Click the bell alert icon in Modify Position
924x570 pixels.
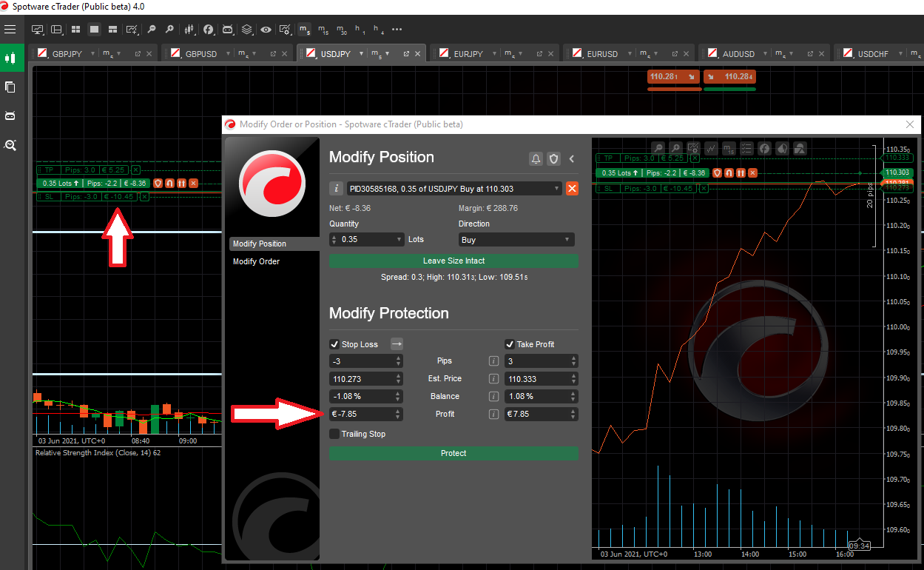click(536, 158)
